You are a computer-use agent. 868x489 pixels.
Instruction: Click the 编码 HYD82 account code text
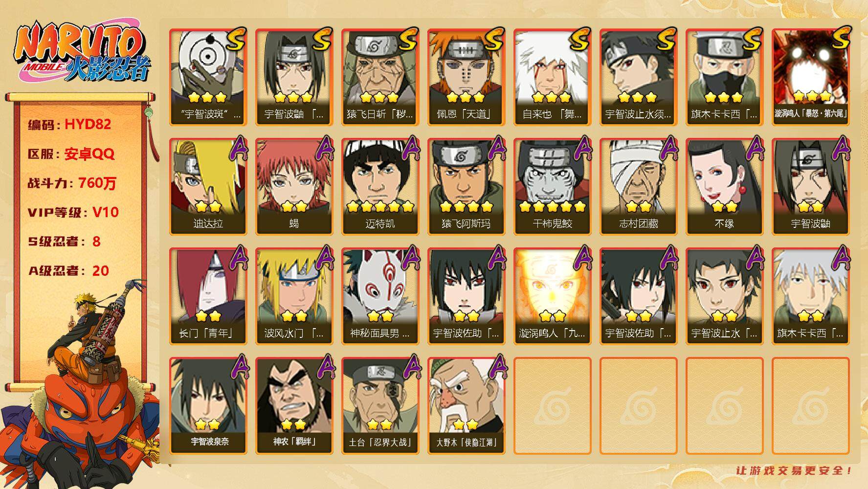[x=70, y=124]
